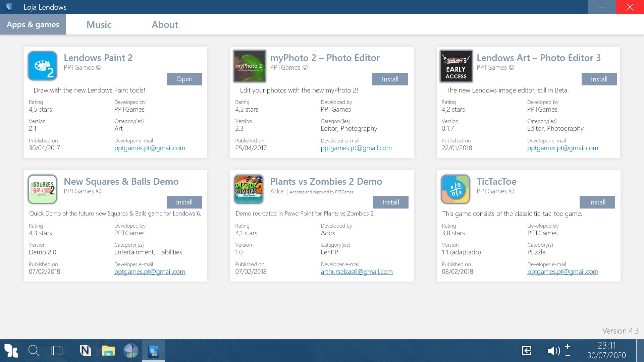
Task: Open the Lendows start menu icon
Action: coord(11,351)
